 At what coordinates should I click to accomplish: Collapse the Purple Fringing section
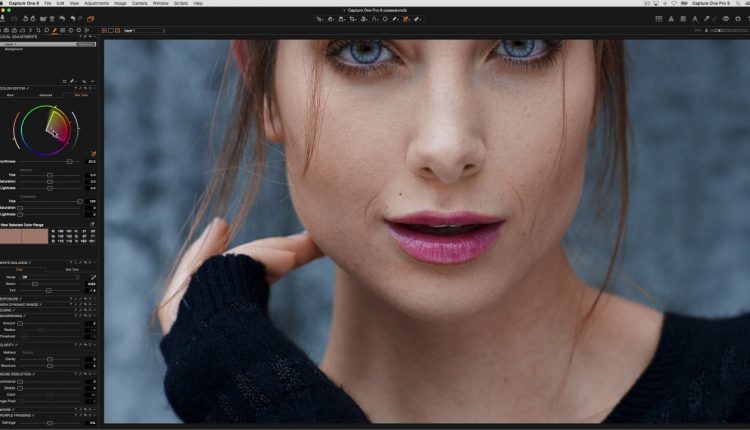[16, 416]
